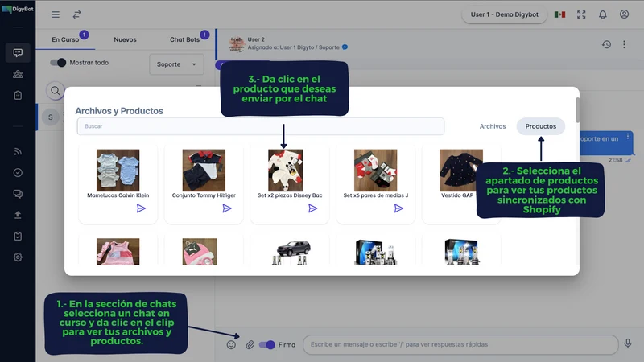
Task: Select Set x6 pares de medias thumbnail
Action: tap(375, 171)
